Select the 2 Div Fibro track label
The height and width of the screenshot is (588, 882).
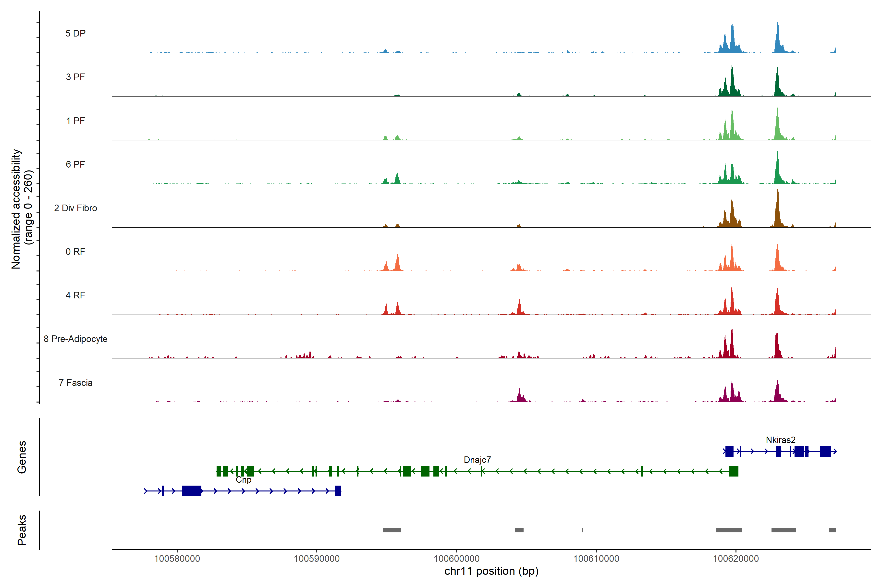tap(75, 208)
